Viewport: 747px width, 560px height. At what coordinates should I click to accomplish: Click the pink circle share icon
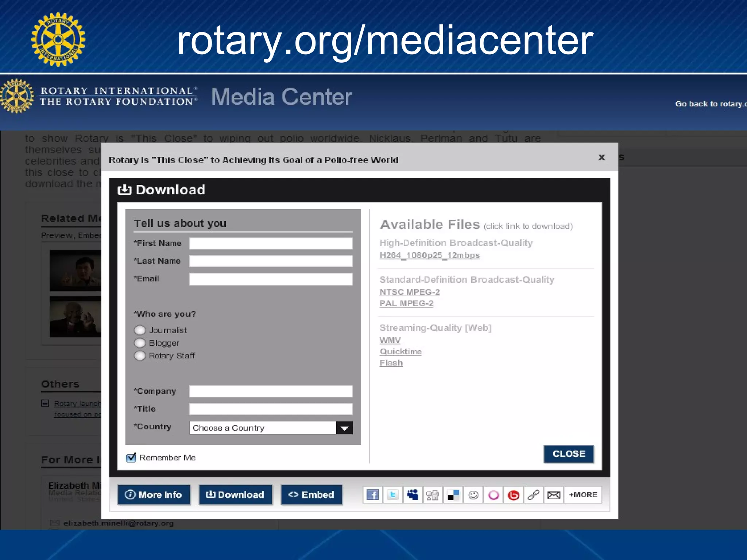tap(494, 495)
